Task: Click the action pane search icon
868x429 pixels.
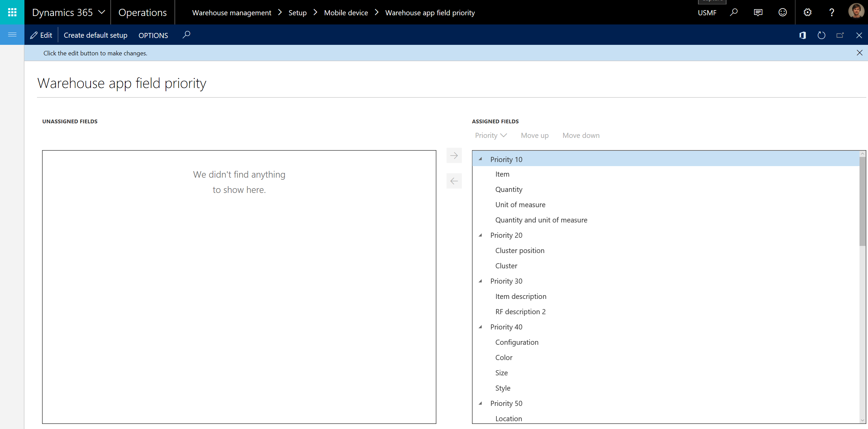Action: click(x=186, y=35)
